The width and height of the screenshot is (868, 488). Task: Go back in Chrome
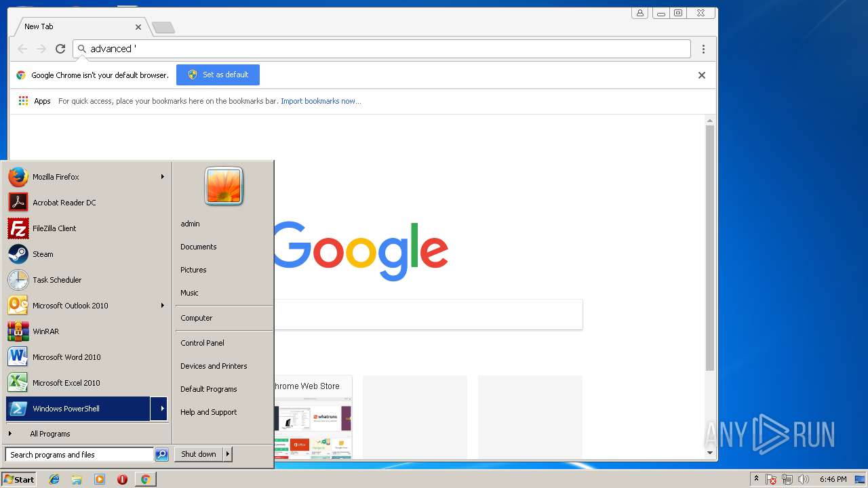point(22,49)
